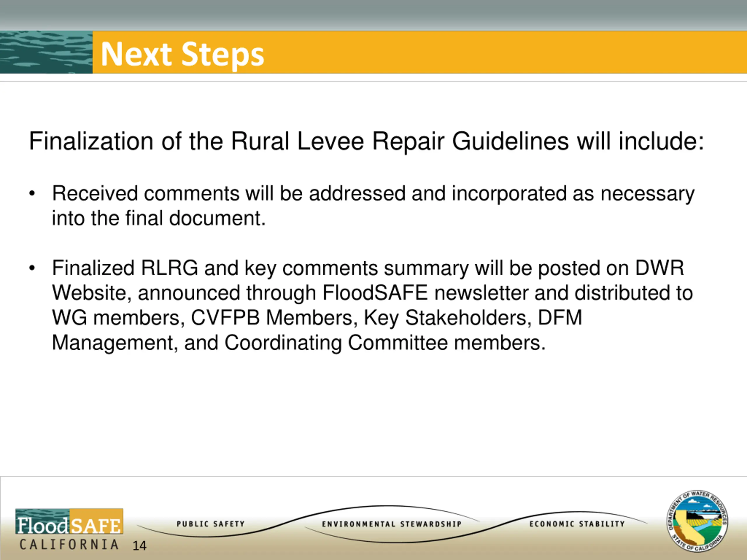
Task: Click the Key Stakeholders text
Action: [447, 318]
